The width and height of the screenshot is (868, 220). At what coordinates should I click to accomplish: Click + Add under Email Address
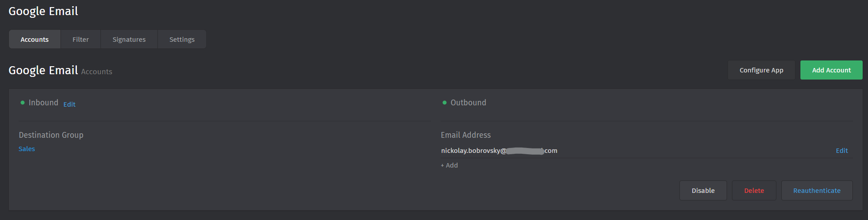449,165
